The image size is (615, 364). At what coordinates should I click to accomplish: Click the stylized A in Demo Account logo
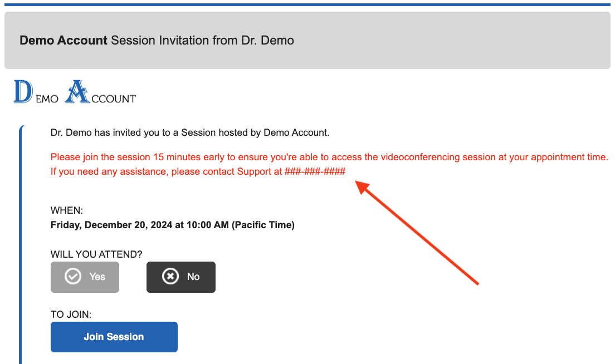coord(77,92)
